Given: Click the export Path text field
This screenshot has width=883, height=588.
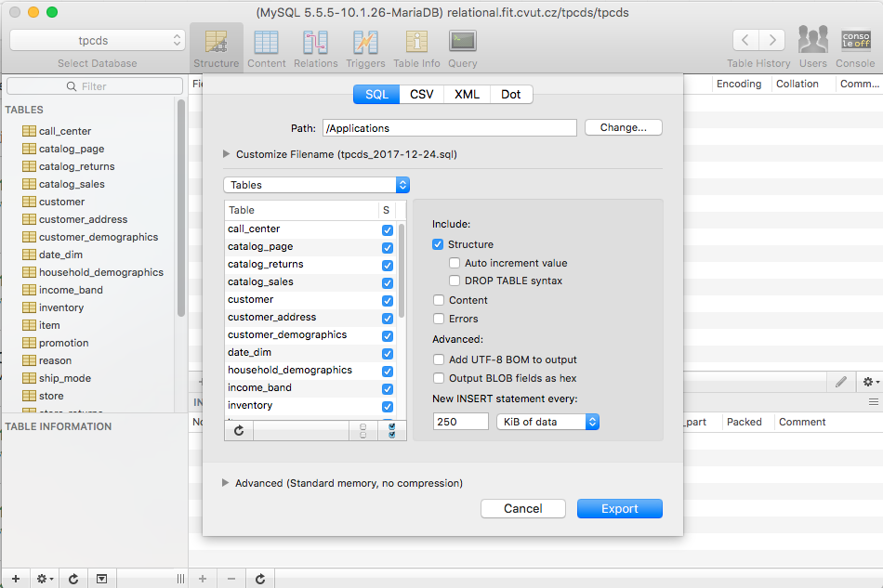Looking at the screenshot, I should (x=450, y=128).
